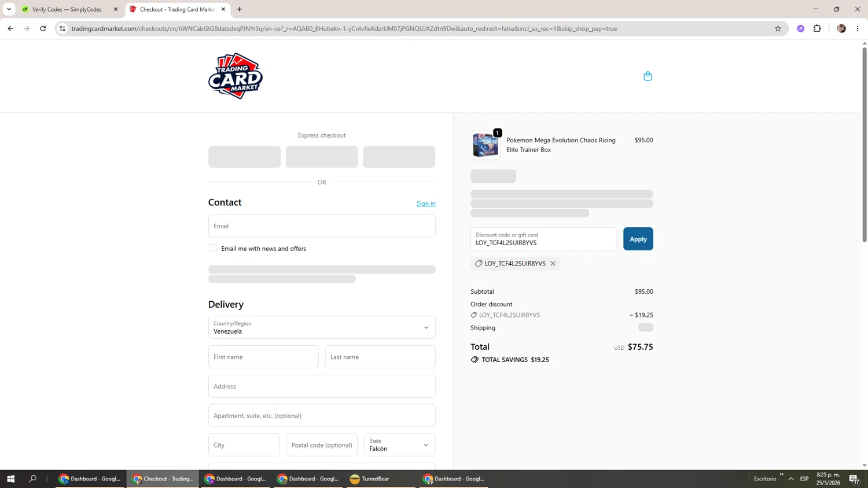The height and width of the screenshot is (488, 868).
Task: View site information icon in address bar
Action: [62, 28]
